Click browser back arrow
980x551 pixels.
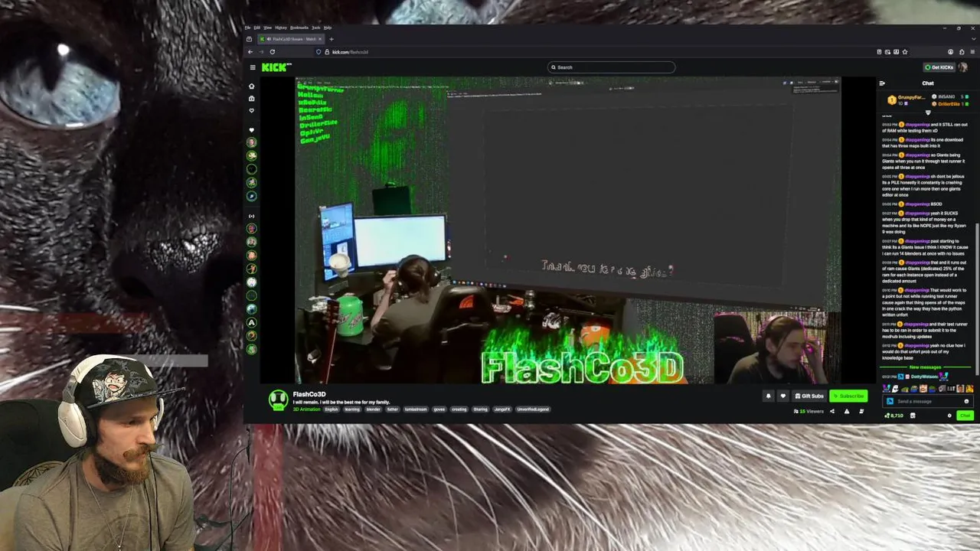pos(250,52)
